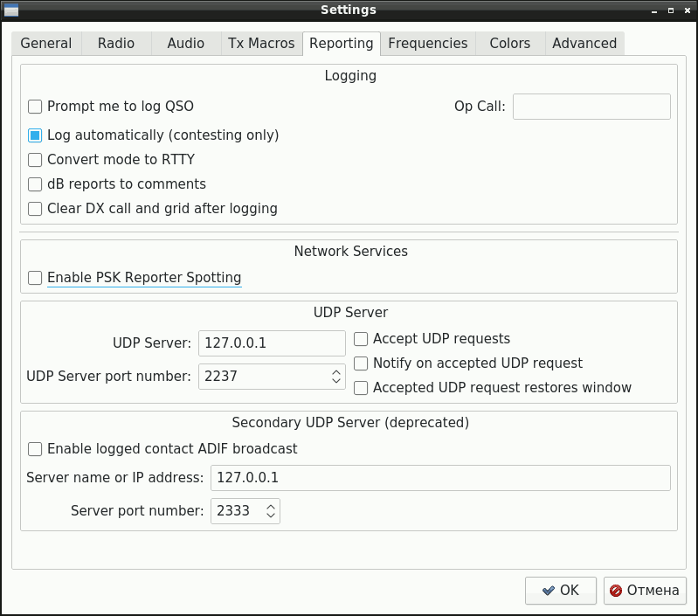This screenshot has height=616, width=698.
Task: Cancel with the Отмена button
Action: point(645,591)
